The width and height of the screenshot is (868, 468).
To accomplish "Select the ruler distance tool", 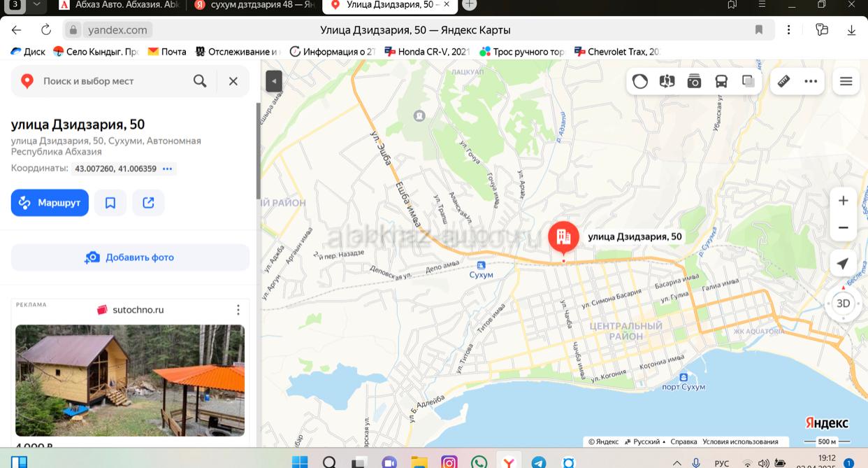I will coord(783,81).
